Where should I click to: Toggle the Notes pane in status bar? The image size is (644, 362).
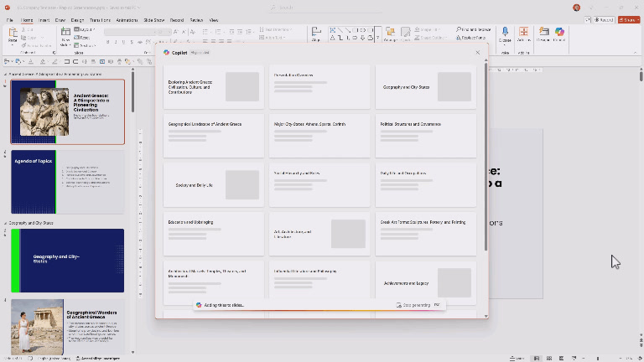point(517,359)
